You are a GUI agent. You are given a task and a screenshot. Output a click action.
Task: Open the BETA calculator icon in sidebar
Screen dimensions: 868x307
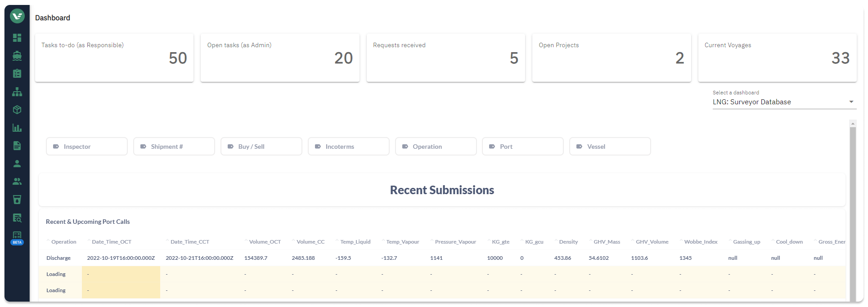coord(17,237)
